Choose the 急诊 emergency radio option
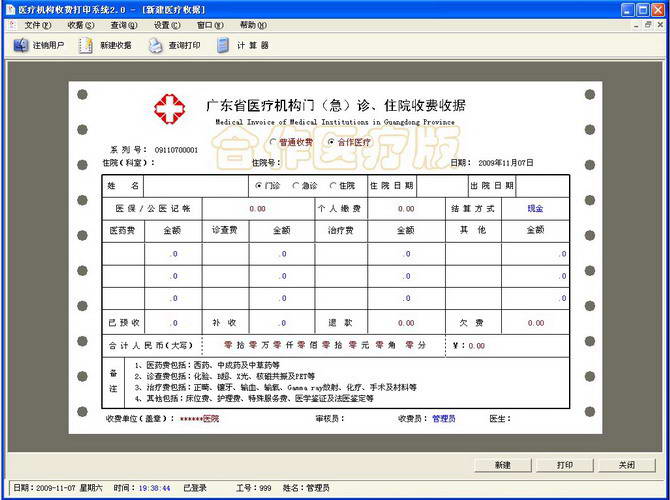 pos(295,186)
